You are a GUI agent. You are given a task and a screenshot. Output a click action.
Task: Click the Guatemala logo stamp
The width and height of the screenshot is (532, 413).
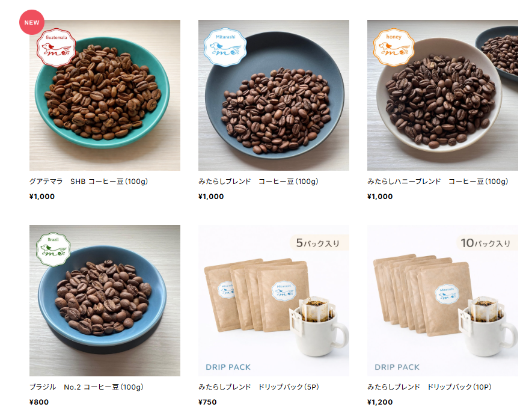[x=57, y=47]
